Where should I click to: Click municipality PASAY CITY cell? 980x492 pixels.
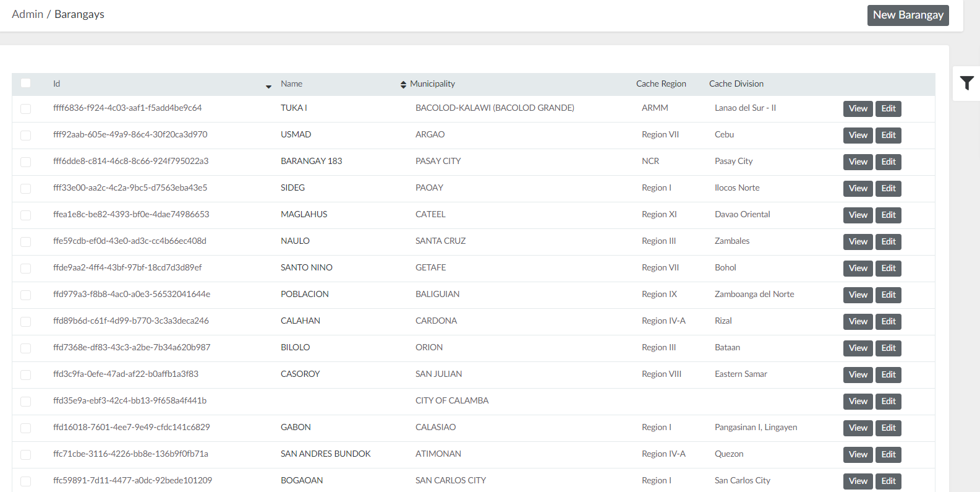coord(438,161)
